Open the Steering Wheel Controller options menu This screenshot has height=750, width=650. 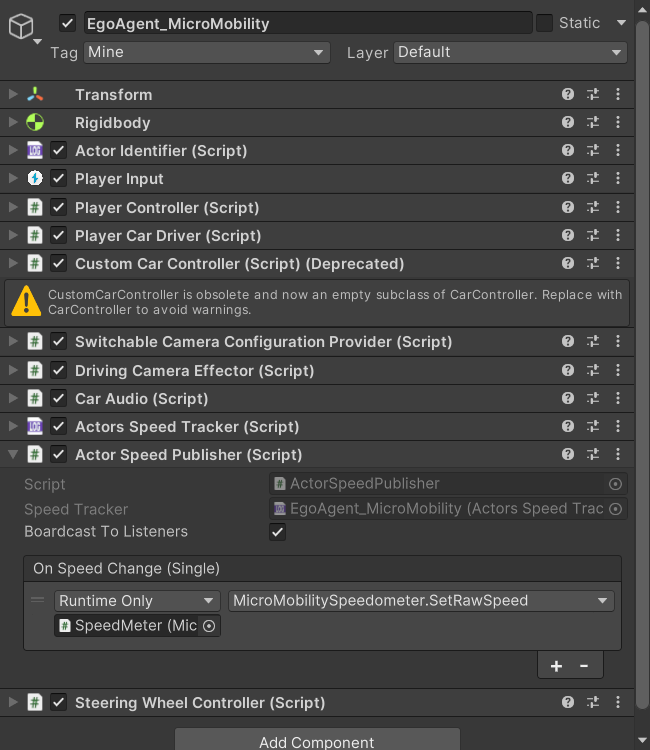[618, 702]
